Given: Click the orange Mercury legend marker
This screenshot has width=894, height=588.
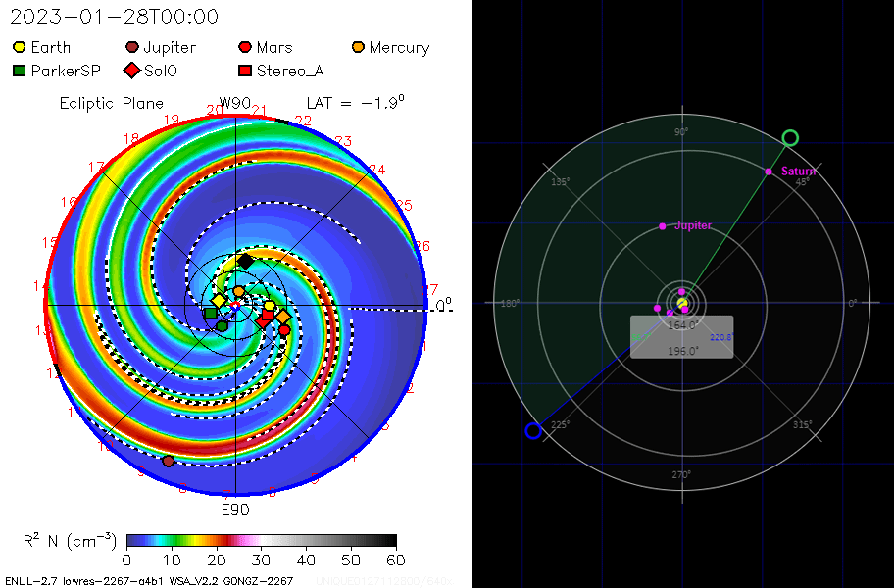Looking at the screenshot, I should [x=359, y=47].
